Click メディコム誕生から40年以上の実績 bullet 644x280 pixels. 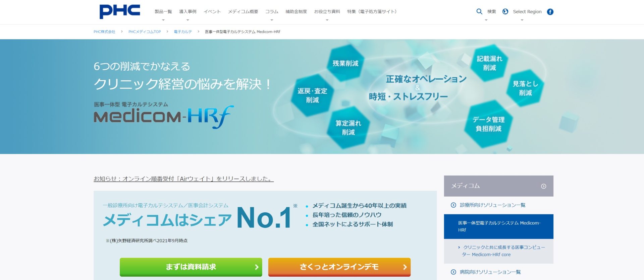click(x=359, y=206)
